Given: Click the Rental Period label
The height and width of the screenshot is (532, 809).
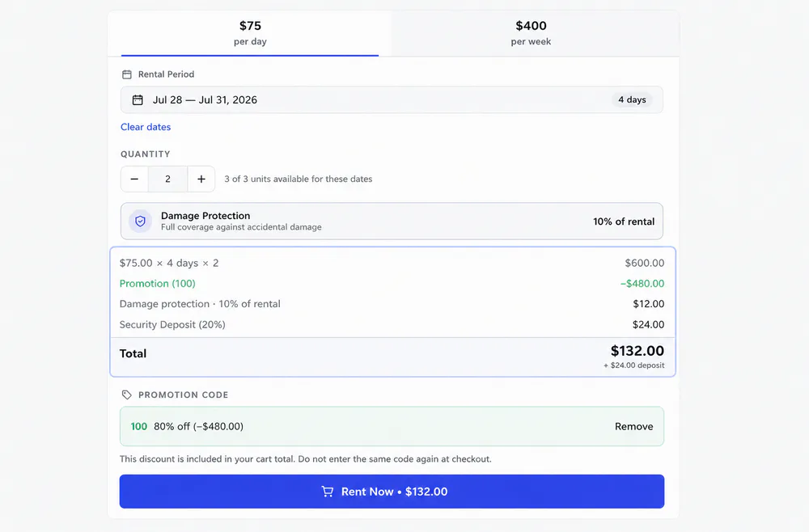Looking at the screenshot, I should pyautogui.click(x=166, y=74).
